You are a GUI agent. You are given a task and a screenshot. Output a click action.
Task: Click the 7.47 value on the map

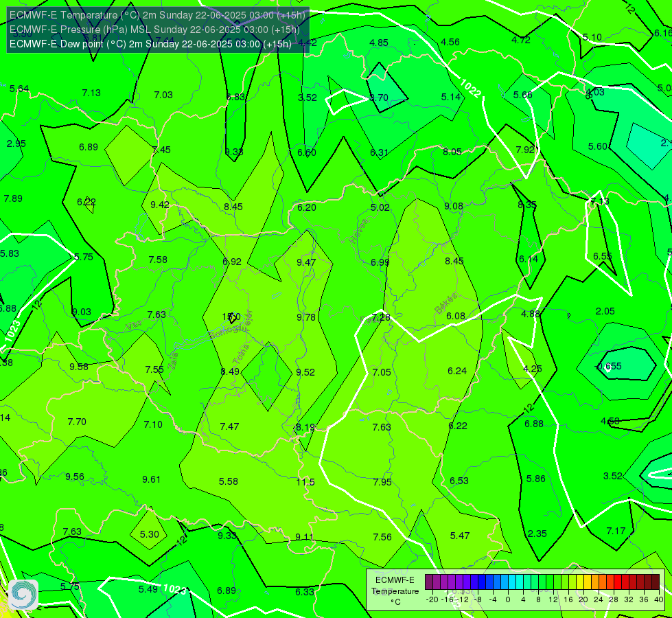point(229,426)
